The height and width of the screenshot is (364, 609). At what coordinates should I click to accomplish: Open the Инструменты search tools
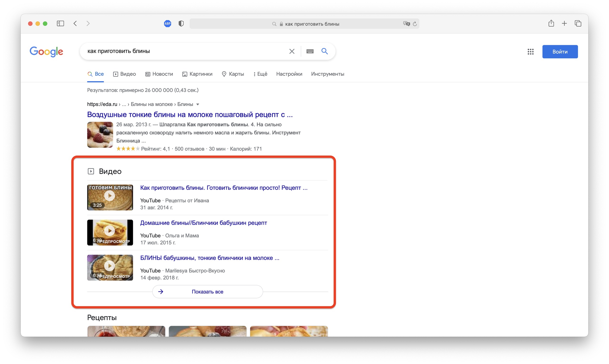327,74
